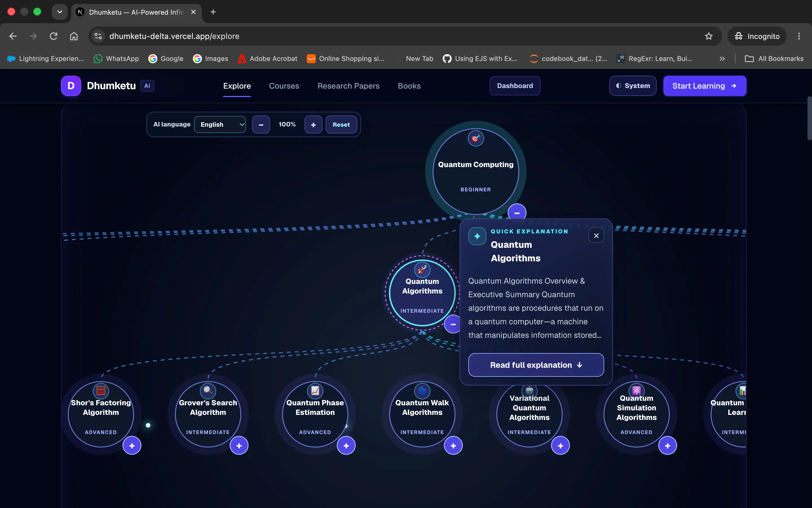Open the AI language dropdown

tap(220, 124)
